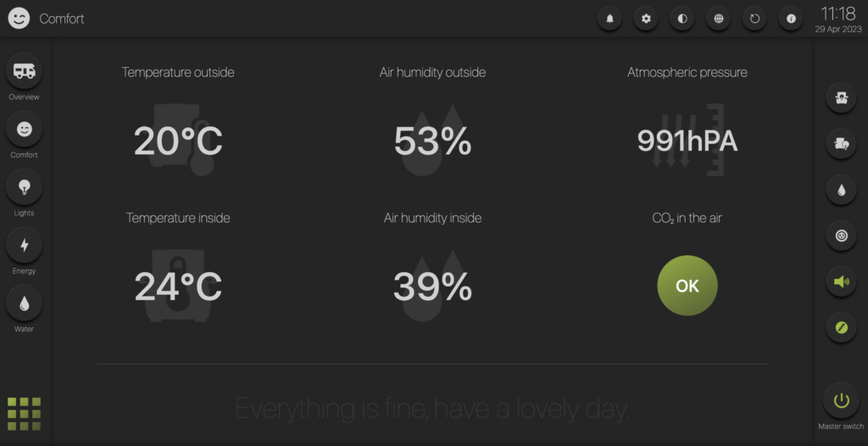This screenshot has width=868, height=446.
Task: Select the Comfort smiley sidebar icon
Action: point(24,129)
